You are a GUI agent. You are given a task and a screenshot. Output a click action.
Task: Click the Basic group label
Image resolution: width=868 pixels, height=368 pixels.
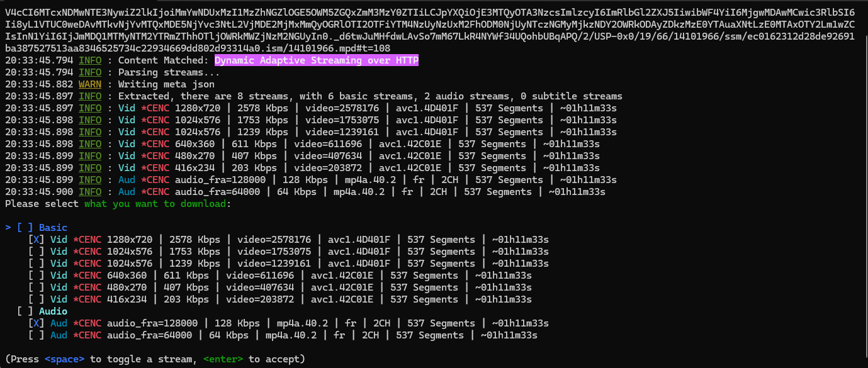click(x=53, y=228)
